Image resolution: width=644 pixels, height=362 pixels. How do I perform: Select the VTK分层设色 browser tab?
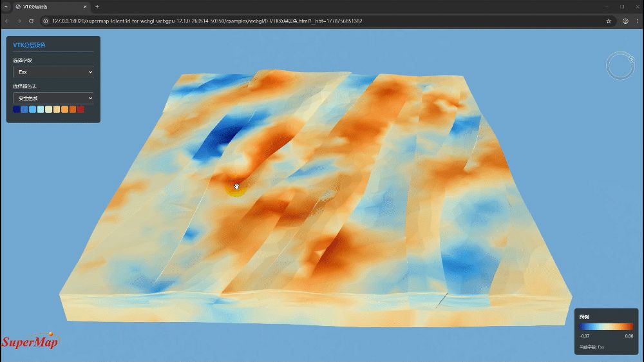[x=51, y=6]
